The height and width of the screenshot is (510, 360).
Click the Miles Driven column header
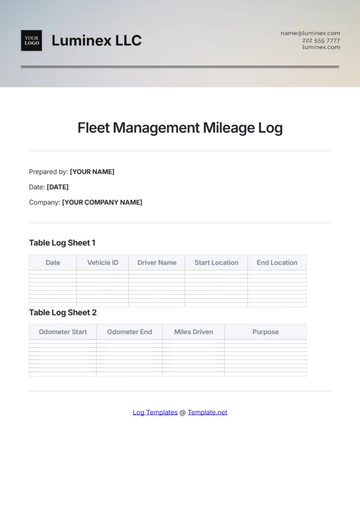[194, 332]
